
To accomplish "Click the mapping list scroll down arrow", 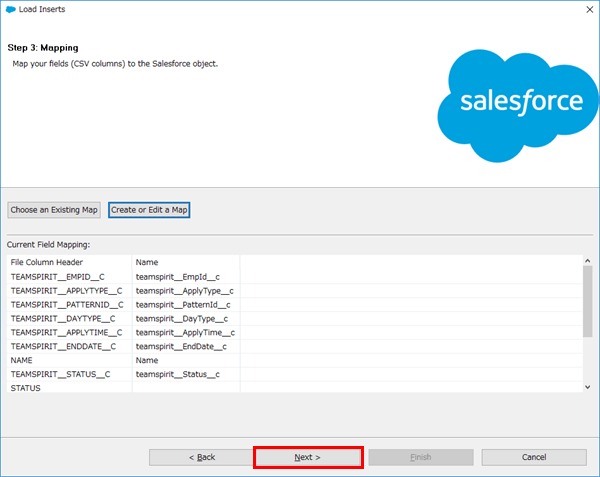I will (588, 387).
